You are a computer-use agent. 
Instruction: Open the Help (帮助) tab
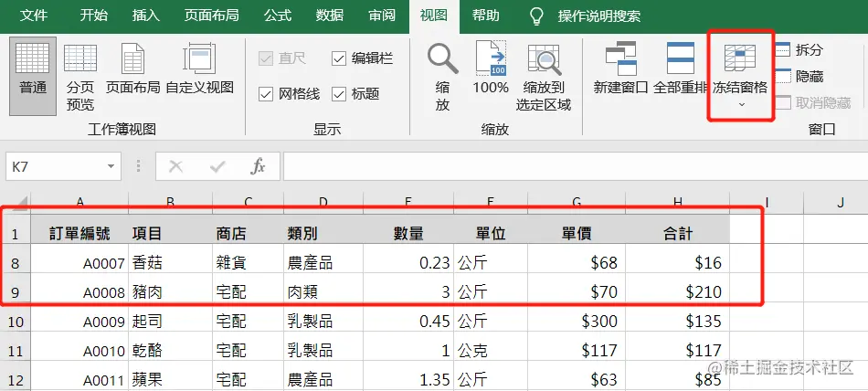coord(486,16)
